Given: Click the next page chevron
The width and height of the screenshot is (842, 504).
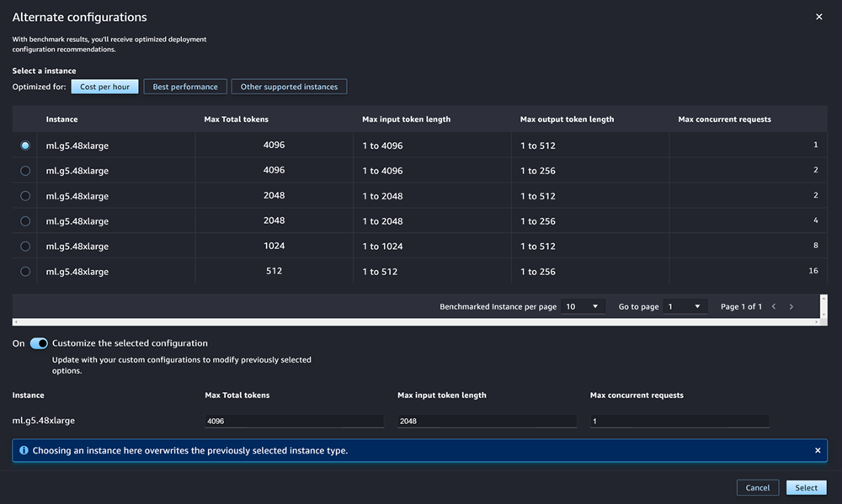Looking at the screenshot, I should [791, 306].
